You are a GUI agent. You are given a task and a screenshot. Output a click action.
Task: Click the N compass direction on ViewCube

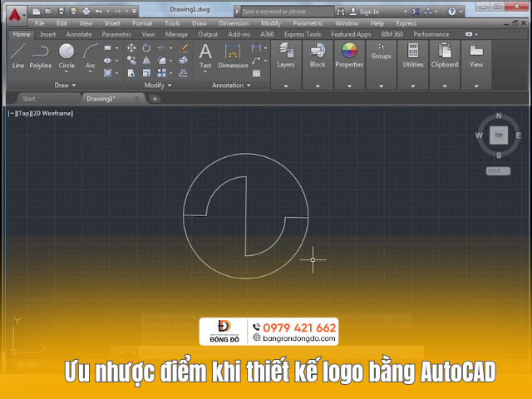pyautogui.click(x=499, y=116)
